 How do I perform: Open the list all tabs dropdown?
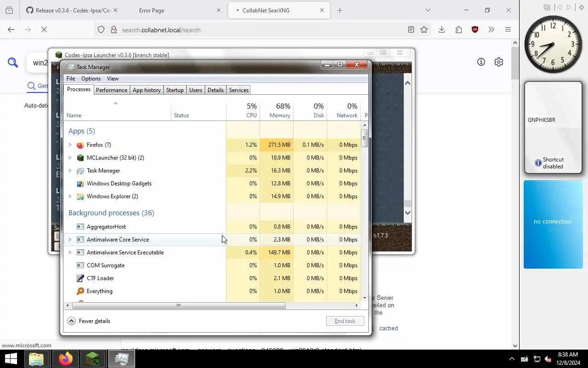(x=428, y=10)
